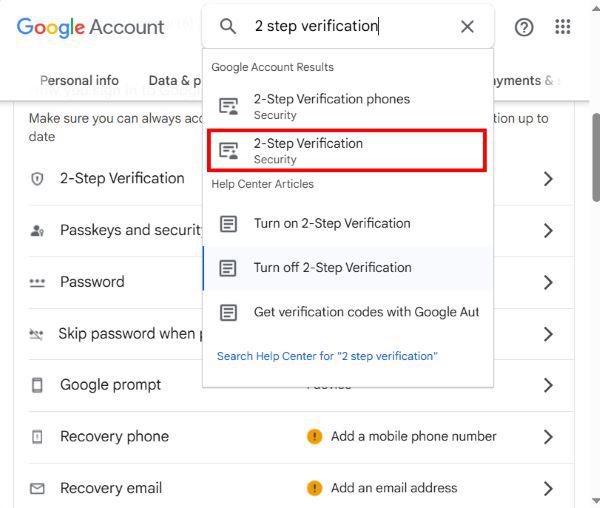Open the Google apps grid icon
The width and height of the screenshot is (600, 508).
click(x=562, y=26)
